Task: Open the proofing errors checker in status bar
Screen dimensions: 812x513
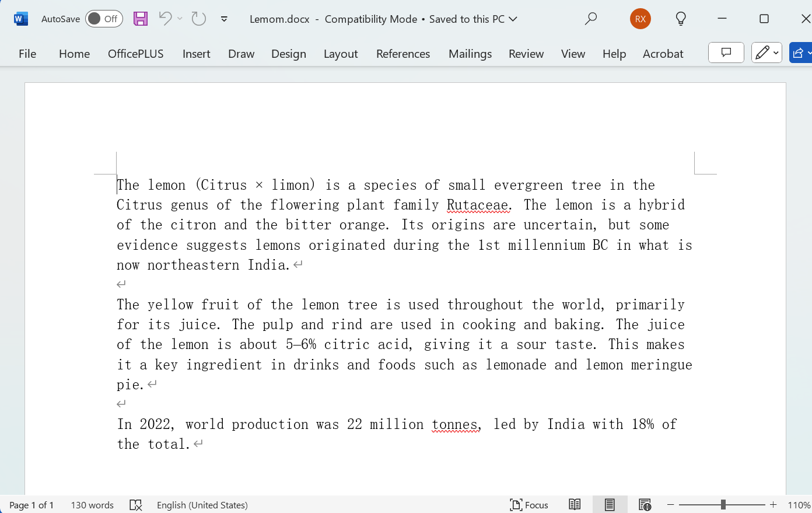Action: point(135,504)
